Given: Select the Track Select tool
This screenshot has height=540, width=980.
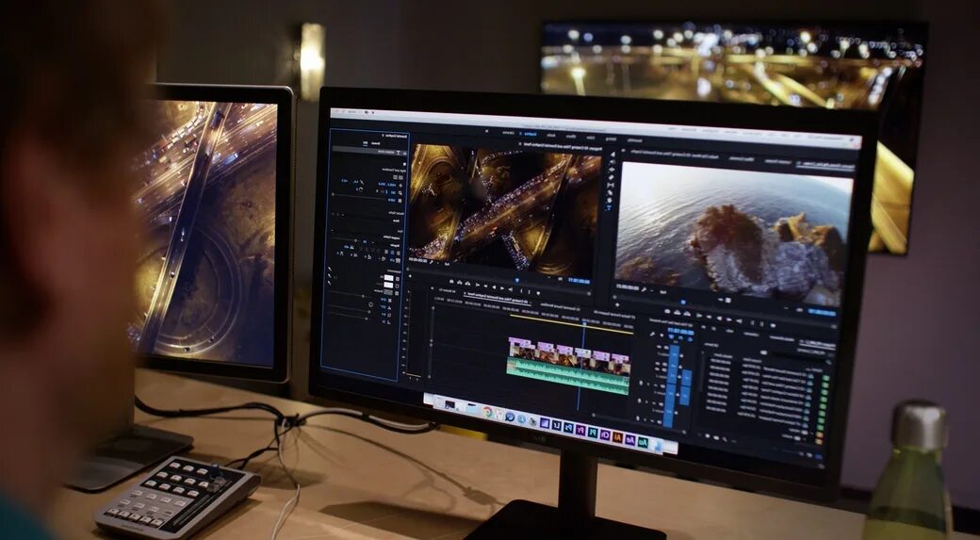Looking at the screenshot, I should (x=612, y=162).
